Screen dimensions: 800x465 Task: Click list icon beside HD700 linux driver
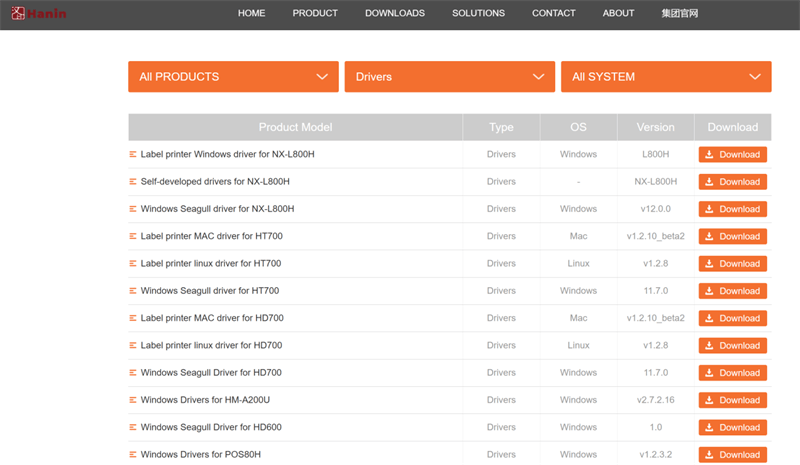coord(133,346)
